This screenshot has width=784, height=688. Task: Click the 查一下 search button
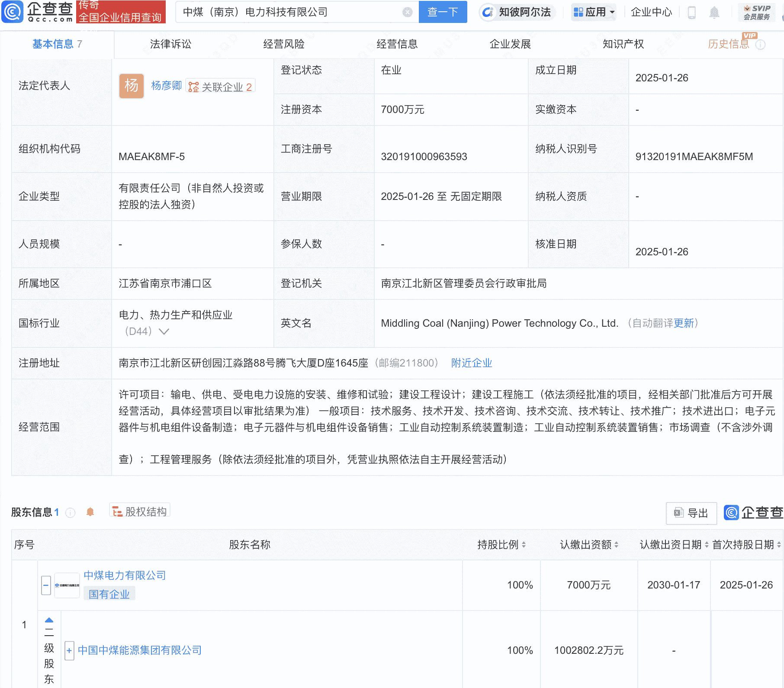[443, 12]
